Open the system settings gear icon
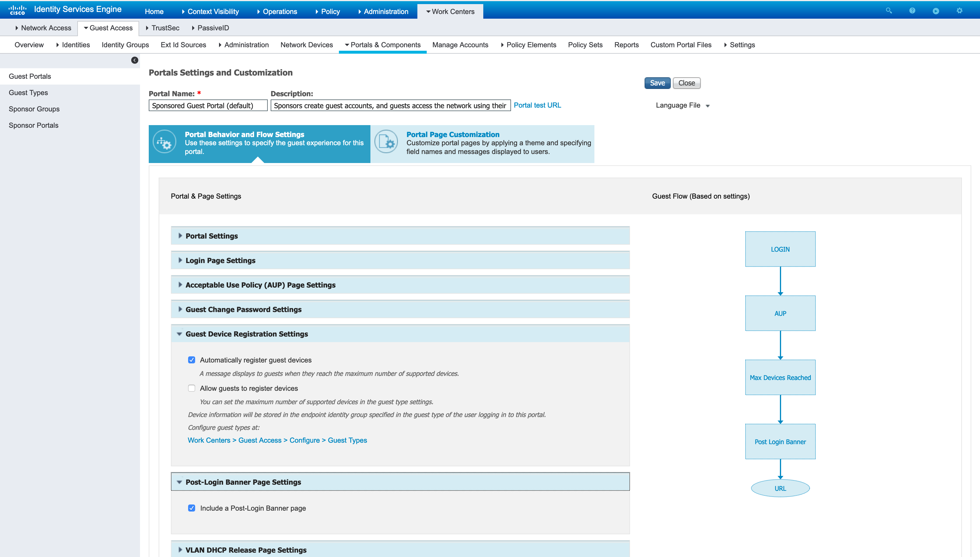 pyautogui.click(x=959, y=11)
